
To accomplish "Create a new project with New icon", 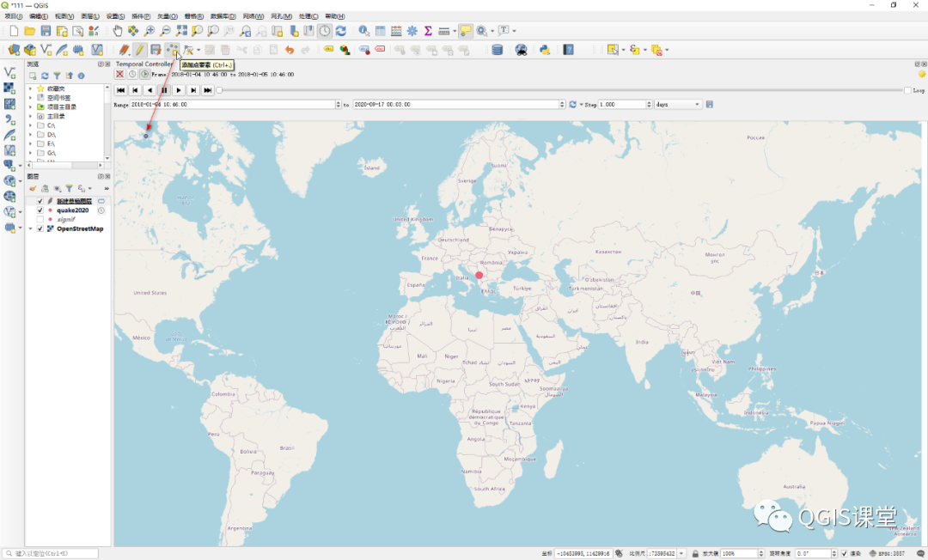I will tap(14, 31).
